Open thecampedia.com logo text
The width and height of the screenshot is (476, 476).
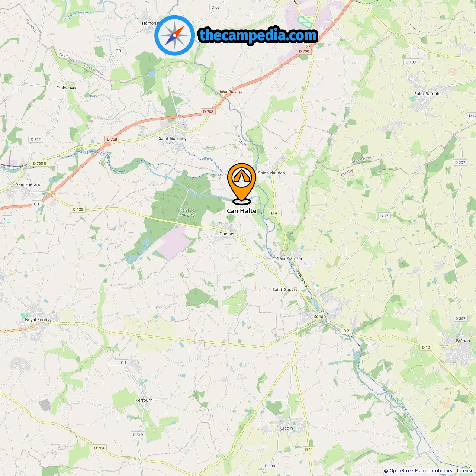pyautogui.click(x=258, y=35)
